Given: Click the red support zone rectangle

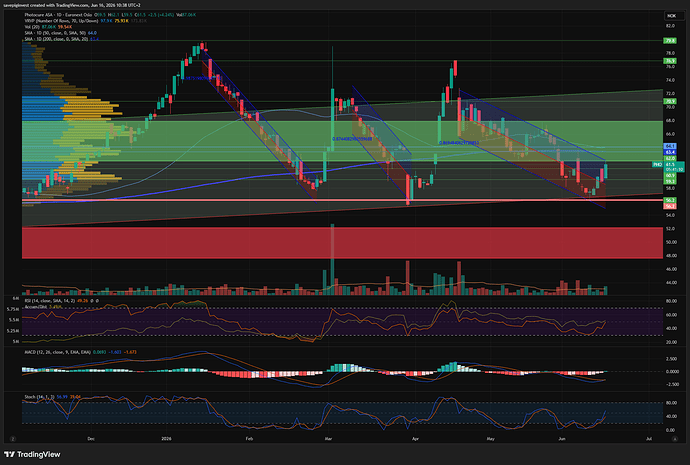Looking at the screenshot, I should [342, 242].
